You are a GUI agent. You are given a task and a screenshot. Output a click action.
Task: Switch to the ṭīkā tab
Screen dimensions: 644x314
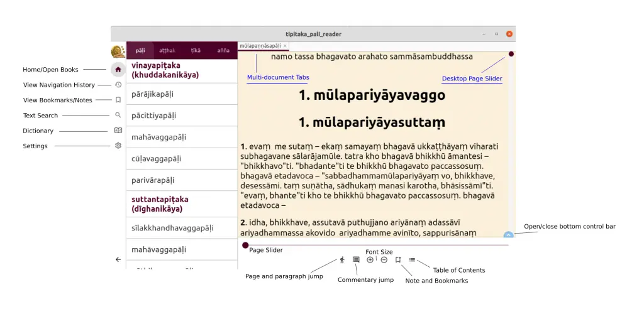[196, 50]
